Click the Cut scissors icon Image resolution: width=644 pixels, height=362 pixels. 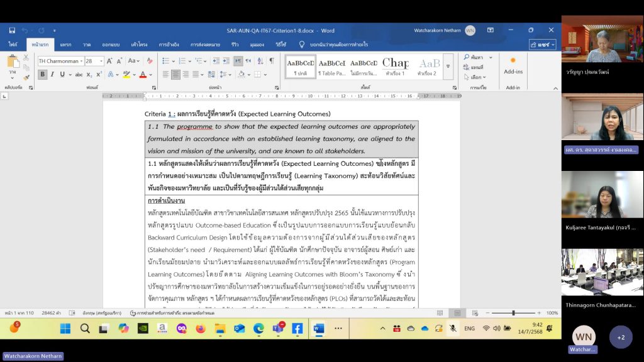pyautogui.click(x=26, y=58)
